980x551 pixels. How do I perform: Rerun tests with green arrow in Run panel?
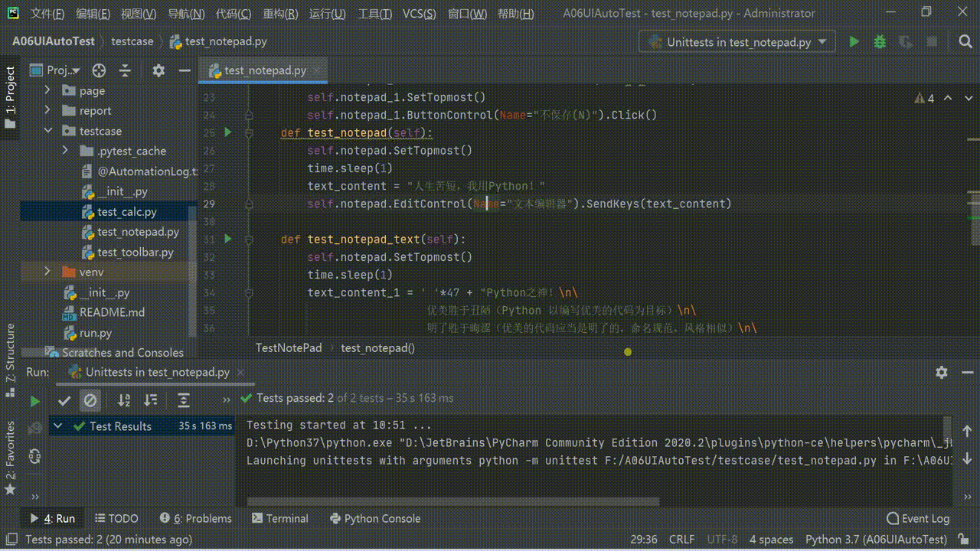pyautogui.click(x=34, y=401)
